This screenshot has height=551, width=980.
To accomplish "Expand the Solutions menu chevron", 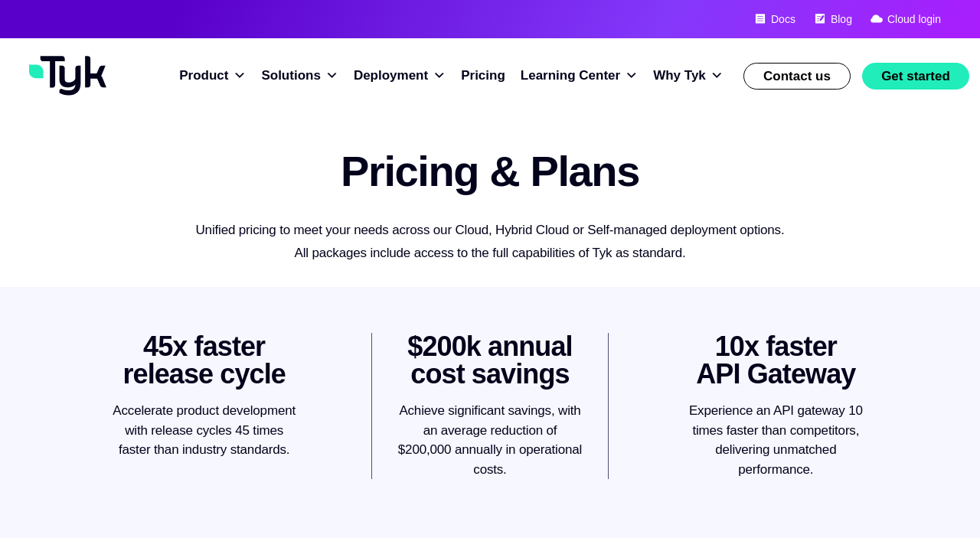I will (332, 76).
